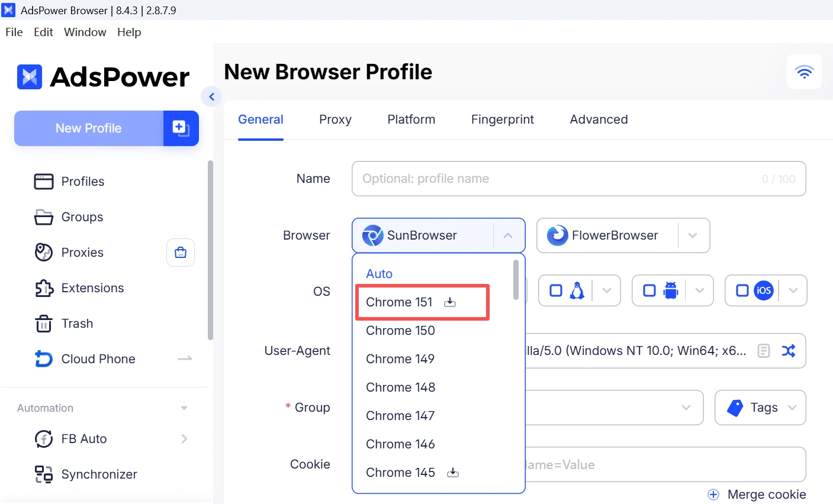Image resolution: width=833 pixels, height=504 pixels.
Task: Switch to the Fingerprint tab
Action: click(x=503, y=119)
